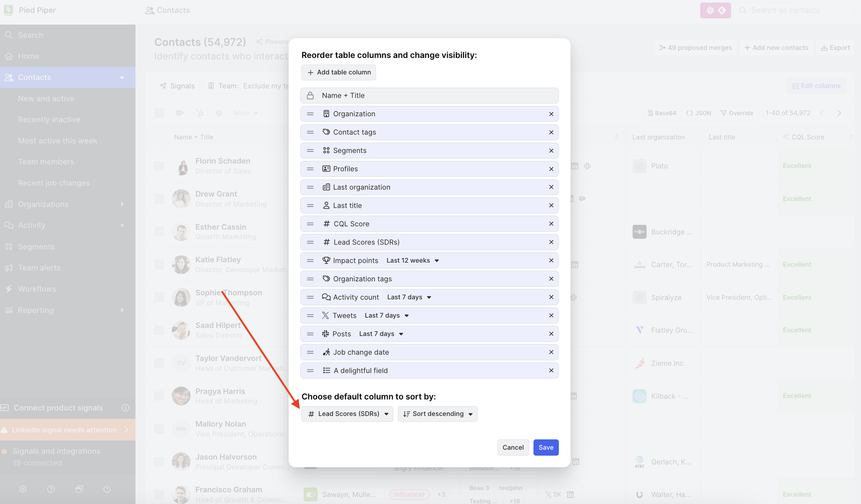Open Activity count Last 7 days dropdown
The height and width of the screenshot is (504, 861).
409,297
